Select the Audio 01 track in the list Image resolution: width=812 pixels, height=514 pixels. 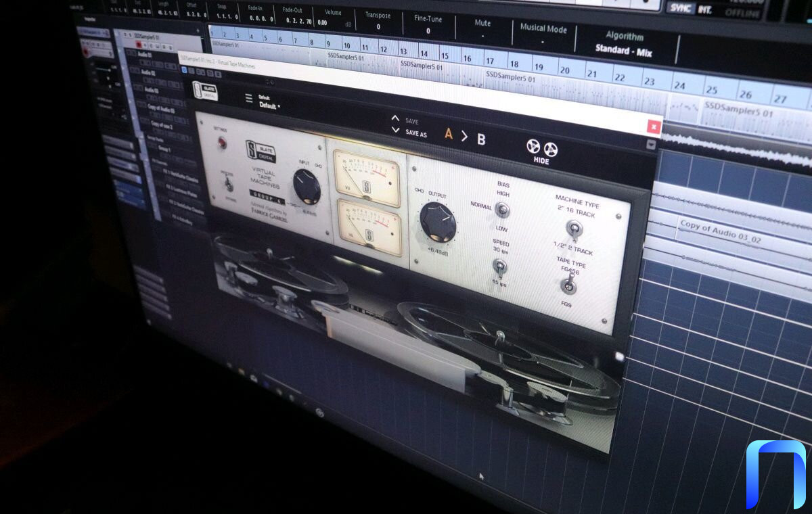145,54
